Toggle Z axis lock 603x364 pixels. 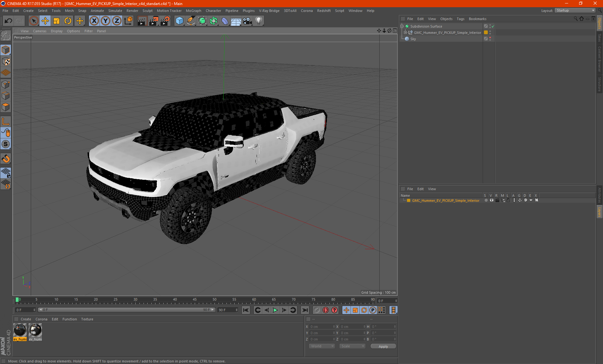click(x=117, y=21)
